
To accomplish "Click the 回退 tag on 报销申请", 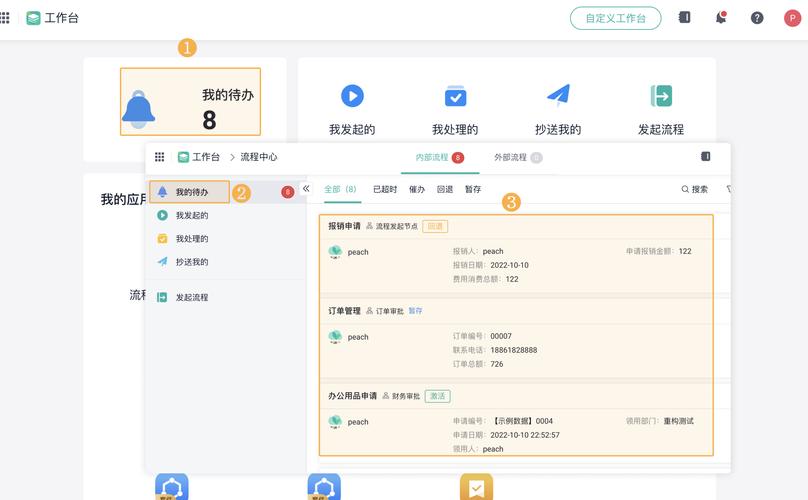I will (435, 226).
